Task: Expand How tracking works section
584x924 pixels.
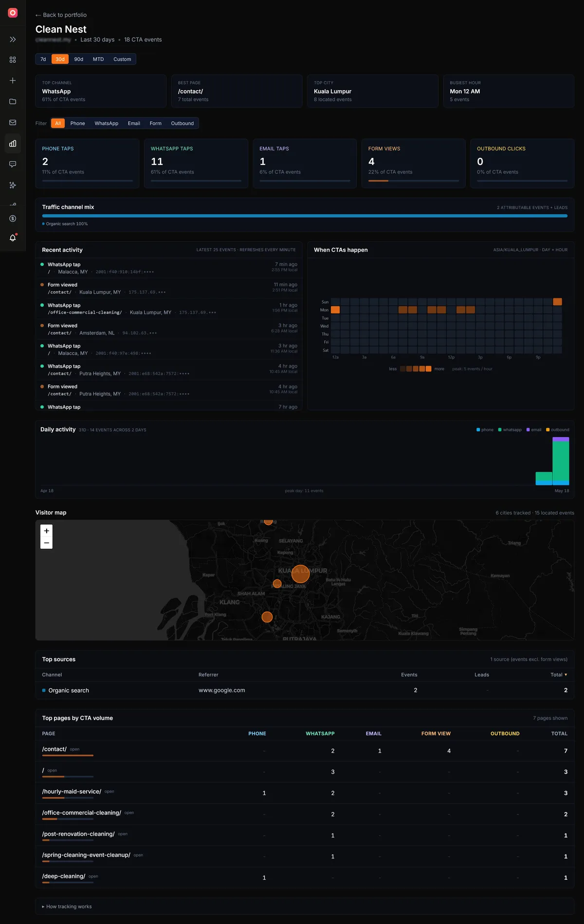Action: (67, 906)
